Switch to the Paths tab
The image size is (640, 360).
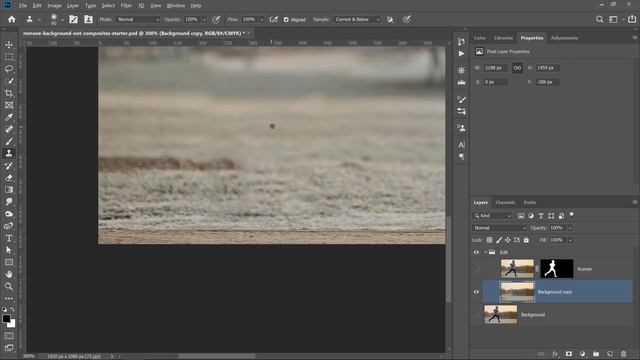point(530,202)
